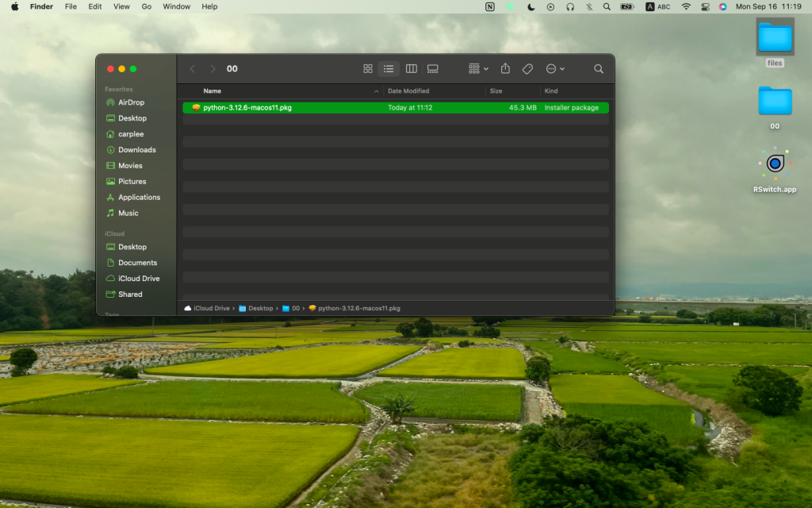The image size is (812, 508).
Task: Select RSwitch.app on the desktop
Action: tap(776, 170)
